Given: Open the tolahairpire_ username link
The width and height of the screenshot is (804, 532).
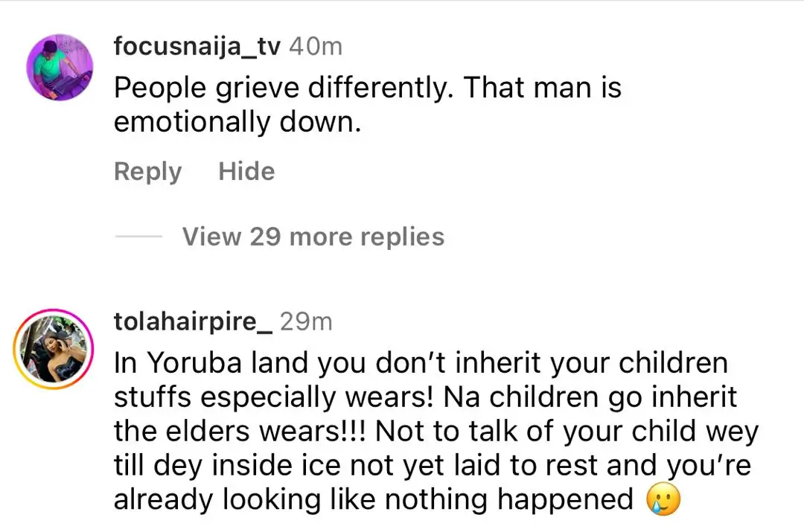Looking at the screenshot, I should coord(193,321).
